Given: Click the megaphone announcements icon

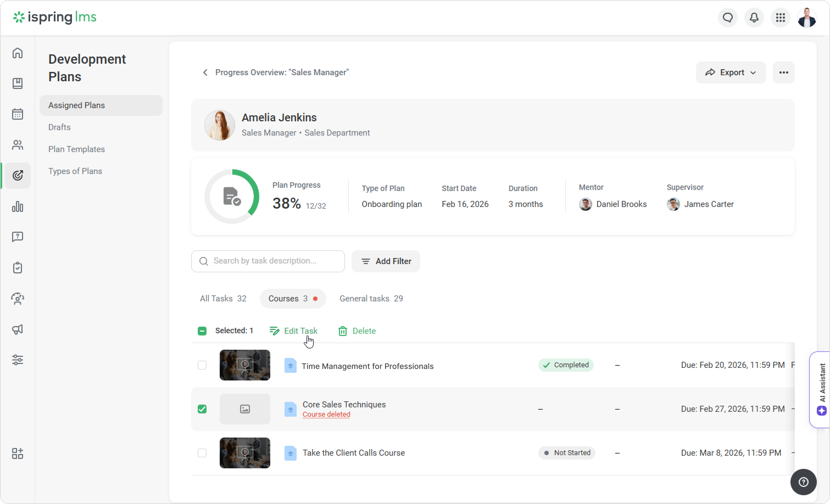Looking at the screenshot, I should (x=18, y=329).
